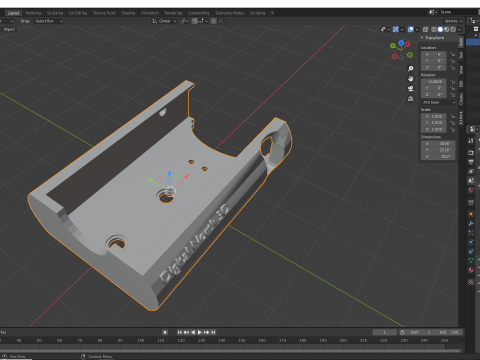
Task: Zoom the viewport with the magnifier icon
Action: [411, 69]
